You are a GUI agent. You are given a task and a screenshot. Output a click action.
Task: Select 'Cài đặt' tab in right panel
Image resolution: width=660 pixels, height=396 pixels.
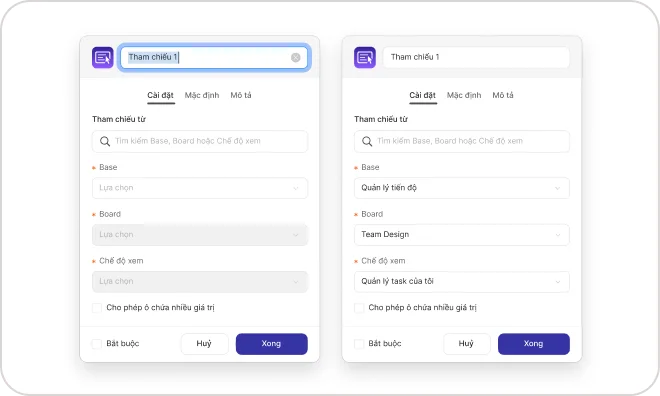(423, 96)
